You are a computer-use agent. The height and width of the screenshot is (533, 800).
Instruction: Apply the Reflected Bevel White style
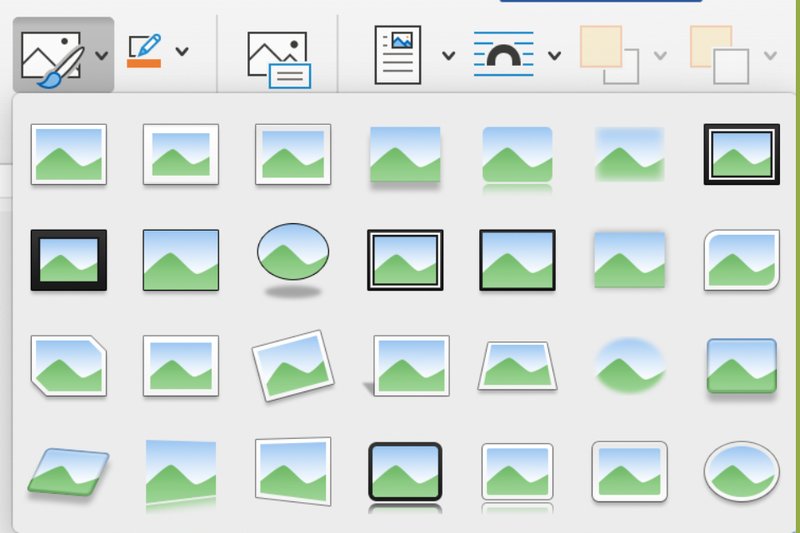click(x=517, y=477)
